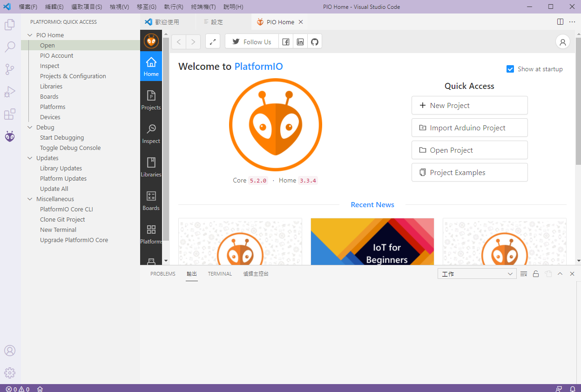This screenshot has height=392, width=581.
Task: Click the Follow Us Twitter button
Action: click(x=252, y=41)
